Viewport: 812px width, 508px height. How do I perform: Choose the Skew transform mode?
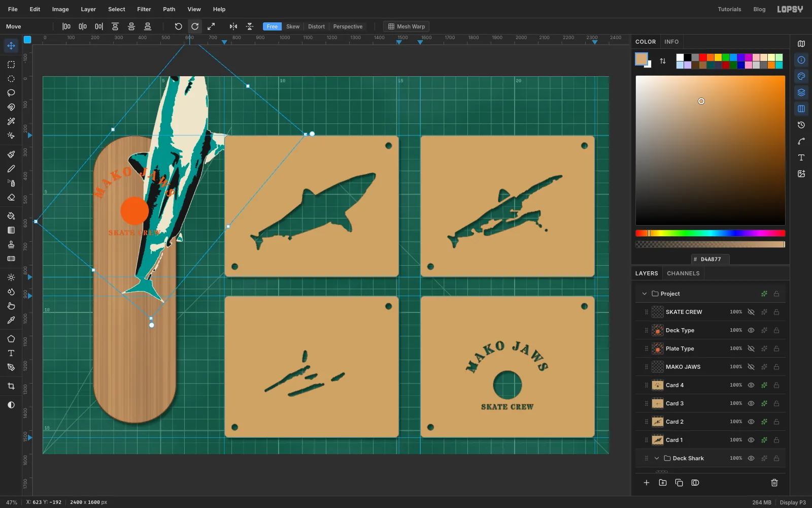pyautogui.click(x=293, y=26)
